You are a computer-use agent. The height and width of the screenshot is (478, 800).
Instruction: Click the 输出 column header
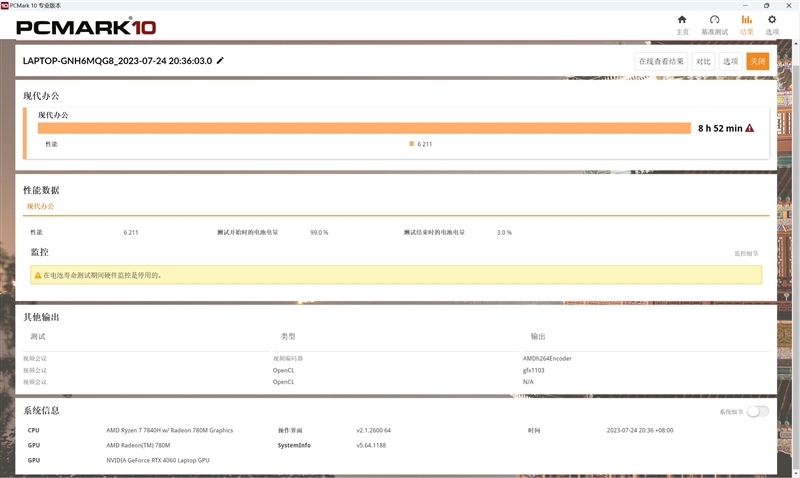click(538, 337)
